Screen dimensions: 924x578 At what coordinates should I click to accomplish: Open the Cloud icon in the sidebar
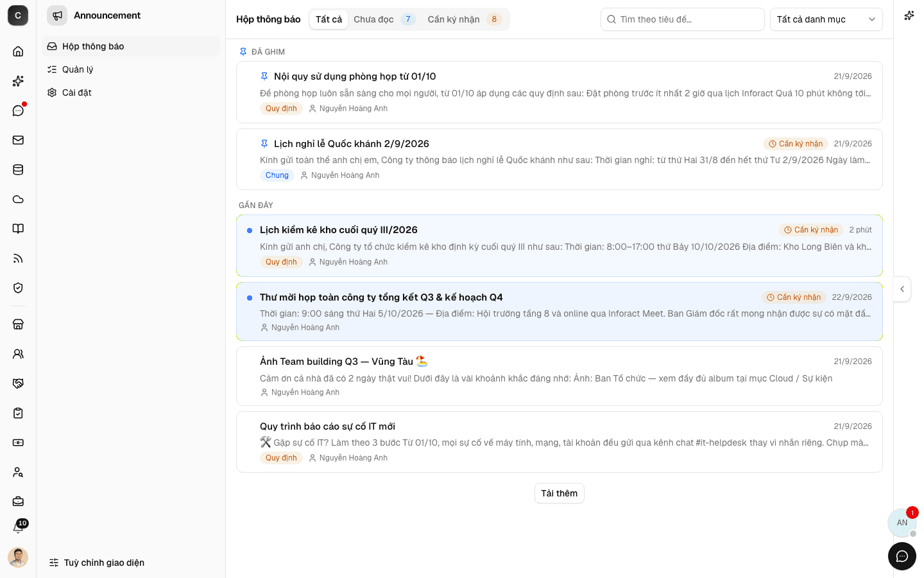(x=18, y=199)
